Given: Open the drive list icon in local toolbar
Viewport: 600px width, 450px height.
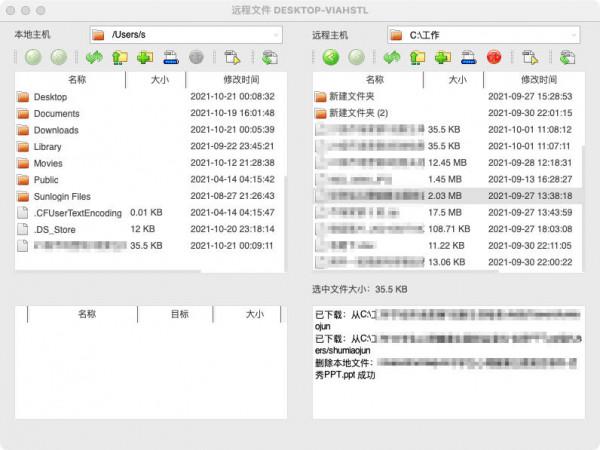Looking at the screenshot, I should [x=171, y=57].
